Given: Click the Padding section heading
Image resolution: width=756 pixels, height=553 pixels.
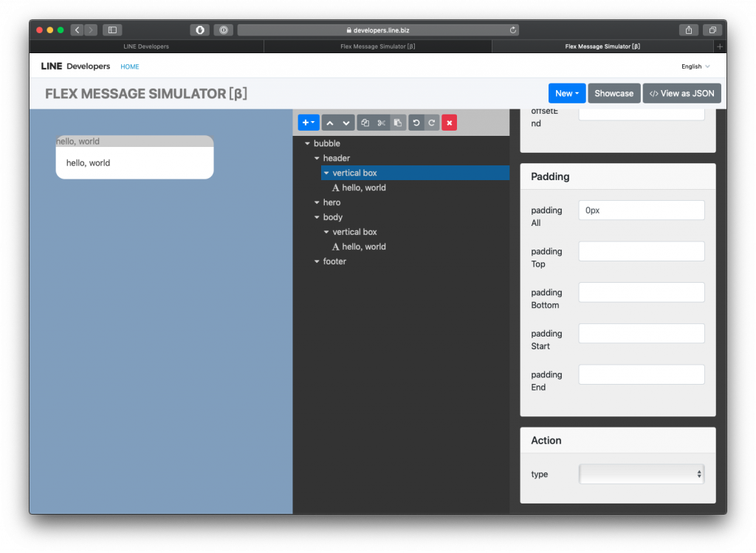Looking at the screenshot, I should [x=550, y=176].
